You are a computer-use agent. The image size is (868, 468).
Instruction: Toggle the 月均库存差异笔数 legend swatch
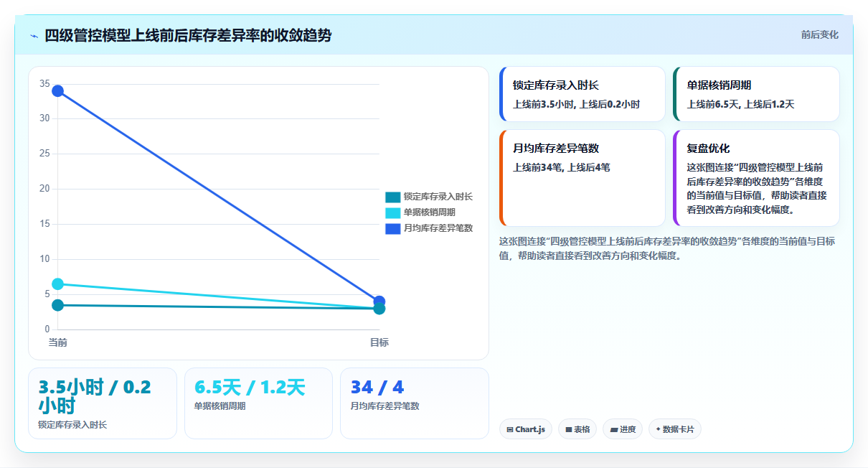pyautogui.click(x=392, y=228)
